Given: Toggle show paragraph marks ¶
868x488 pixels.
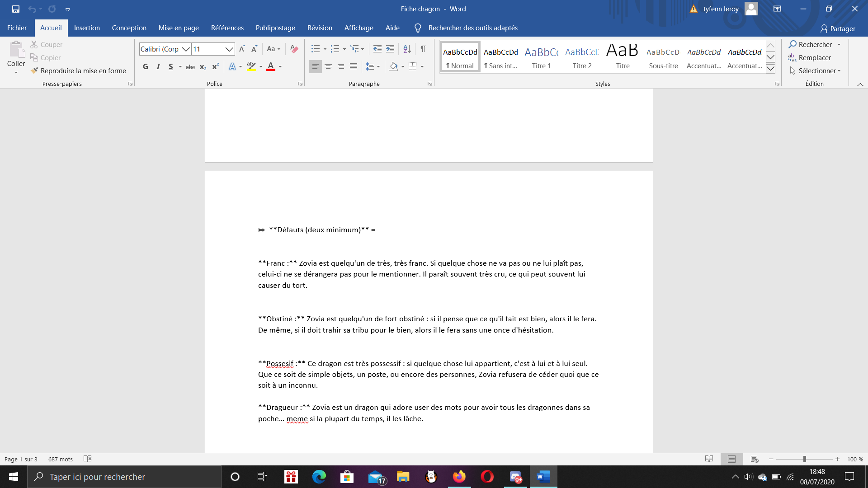Looking at the screenshot, I should pyautogui.click(x=423, y=49).
